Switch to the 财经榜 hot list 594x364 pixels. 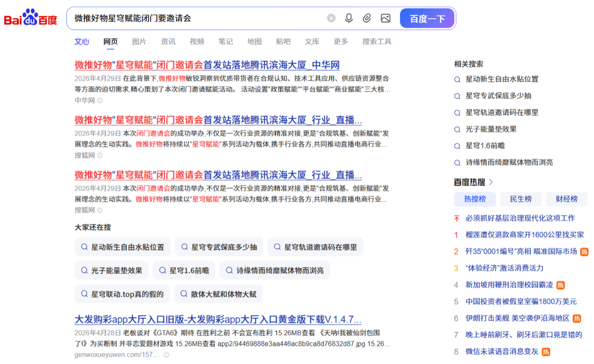[x=567, y=199]
